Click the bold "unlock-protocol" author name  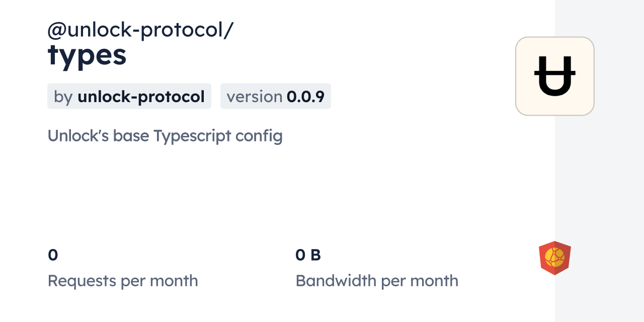[141, 97]
